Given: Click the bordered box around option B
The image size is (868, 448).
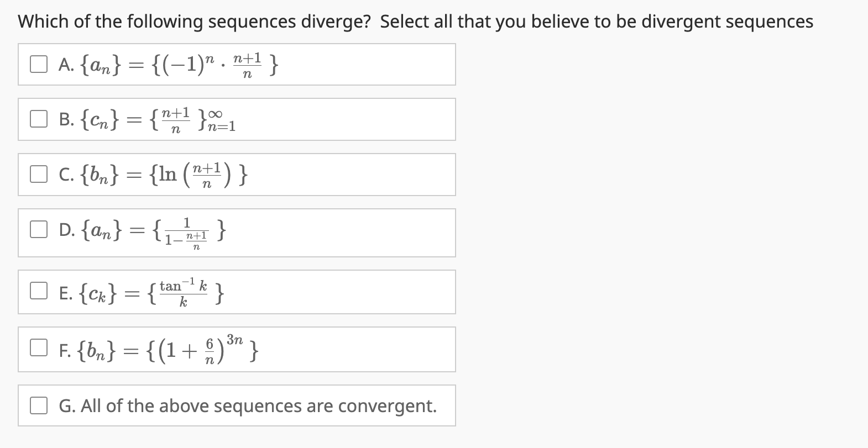Looking at the screenshot, I should coord(237,119).
